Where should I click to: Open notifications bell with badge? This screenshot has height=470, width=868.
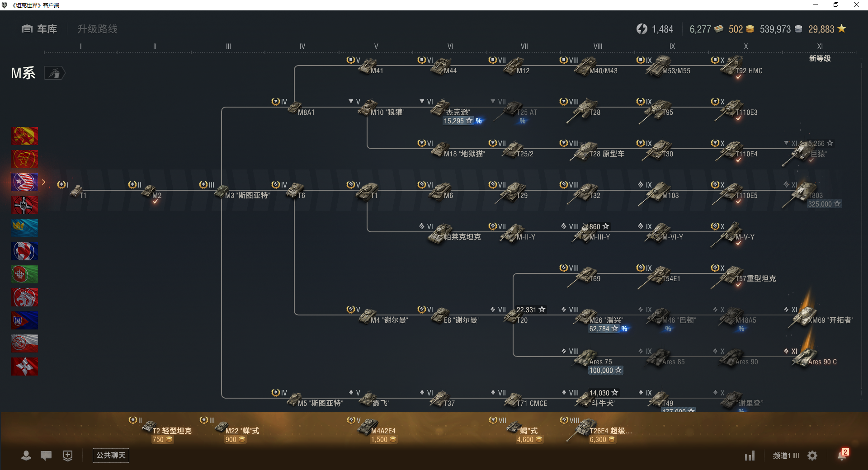[843, 455]
